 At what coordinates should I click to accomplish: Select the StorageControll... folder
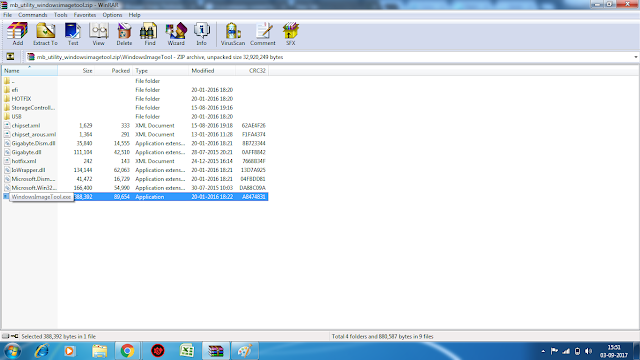click(135, 108)
